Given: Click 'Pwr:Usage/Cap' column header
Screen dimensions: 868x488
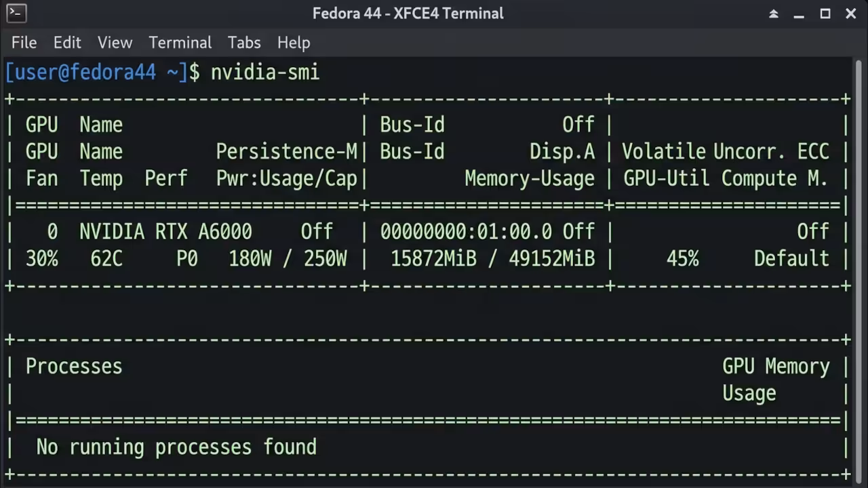Looking at the screenshot, I should (286, 179).
